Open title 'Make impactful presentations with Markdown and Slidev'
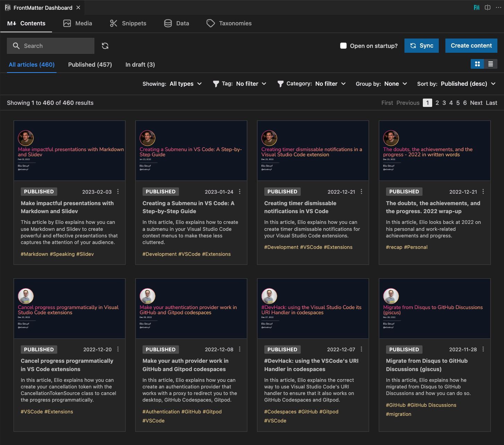This screenshot has width=504, height=445. point(67,207)
